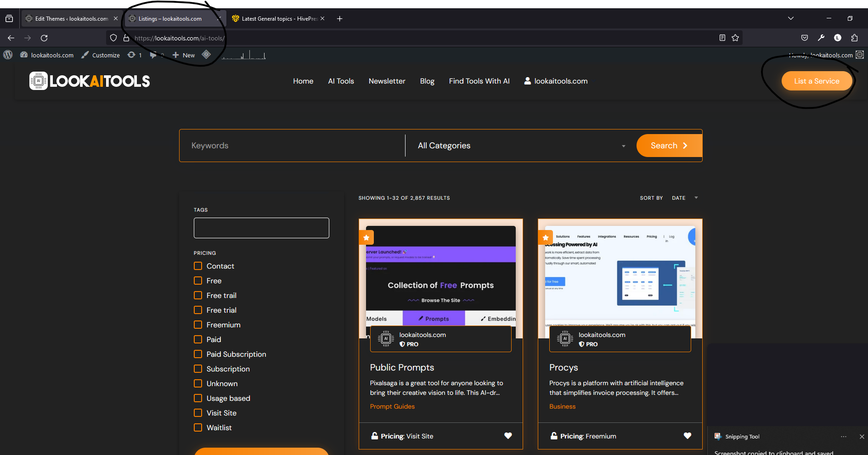The height and width of the screenshot is (455, 868).
Task: Open the browser extensions puzzle icon
Action: pos(854,38)
